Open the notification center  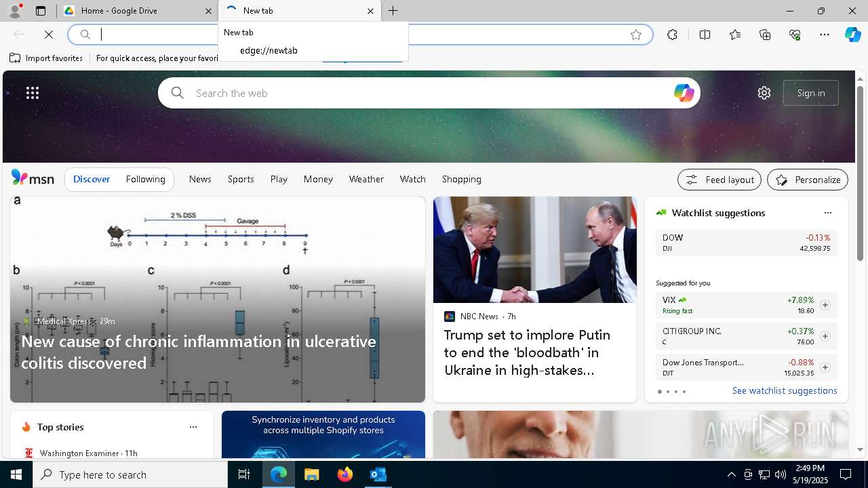pyautogui.click(x=846, y=474)
